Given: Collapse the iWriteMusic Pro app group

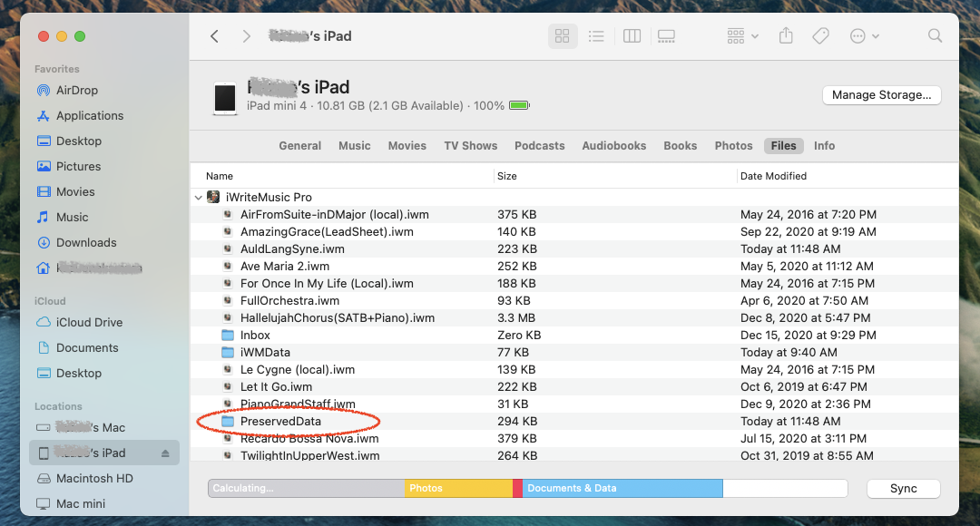Looking at the screenshot, I should 198,198.
